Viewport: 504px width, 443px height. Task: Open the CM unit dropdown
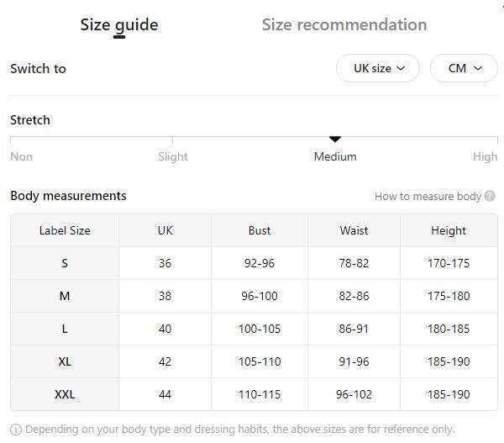click(x=464, y=68)
